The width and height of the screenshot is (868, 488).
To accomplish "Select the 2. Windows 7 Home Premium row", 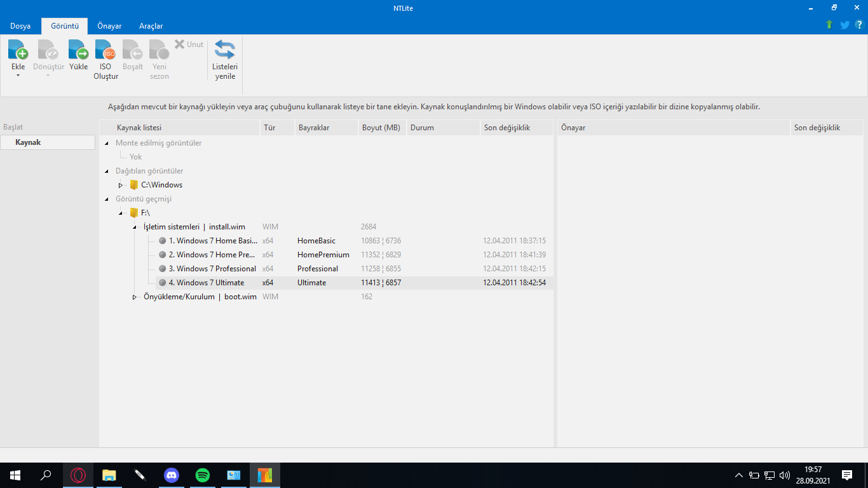I will [x=354, y=255].
